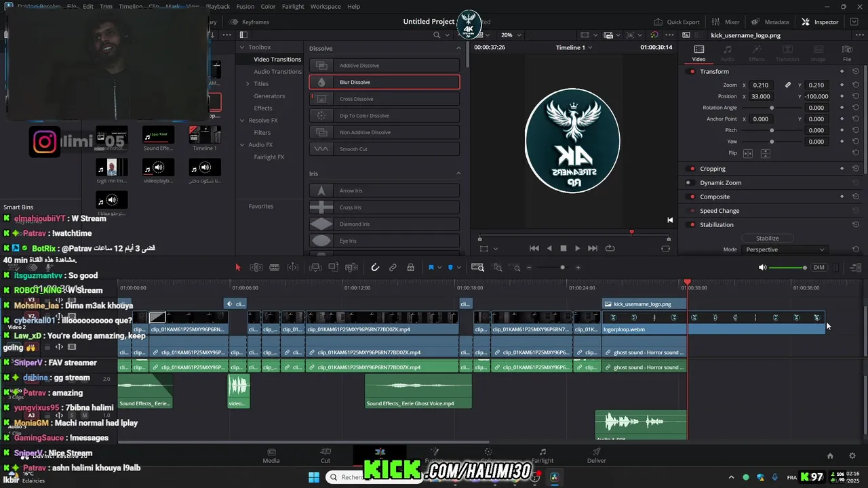
Task: Open the viewer 20% zoom dropdown
Action: [x=511, y=35]
